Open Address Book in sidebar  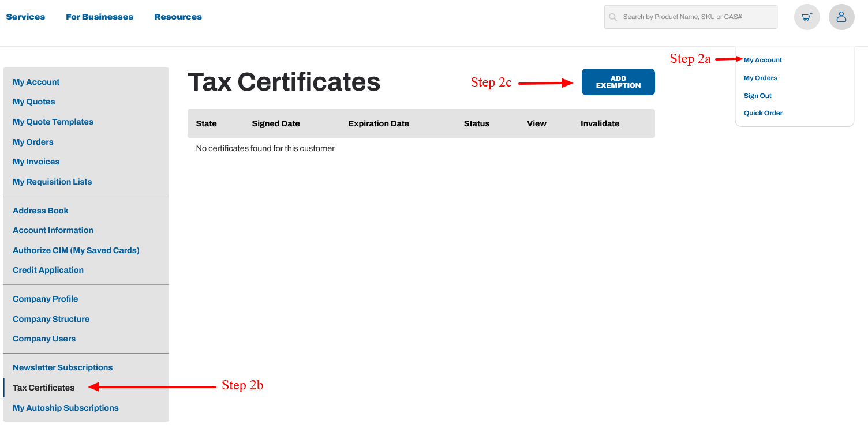click(40, 211)
